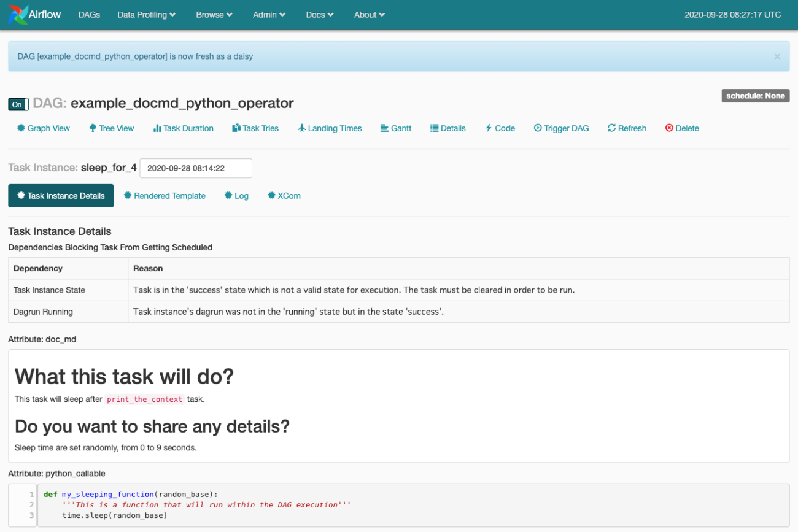Click execution date field 2020-09-28 08:14:22
The height and width of the screenshot is (532, 798).
pyautogui.click(x=196, y=168)
